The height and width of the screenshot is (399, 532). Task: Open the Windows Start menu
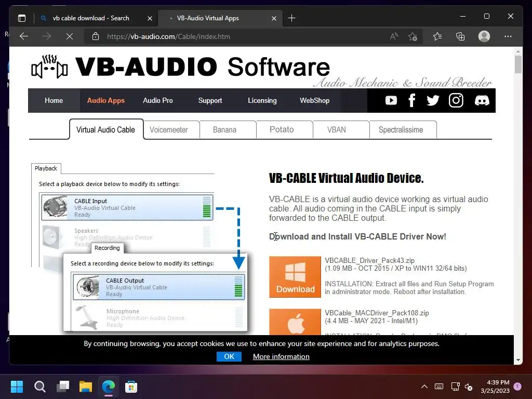17,387
